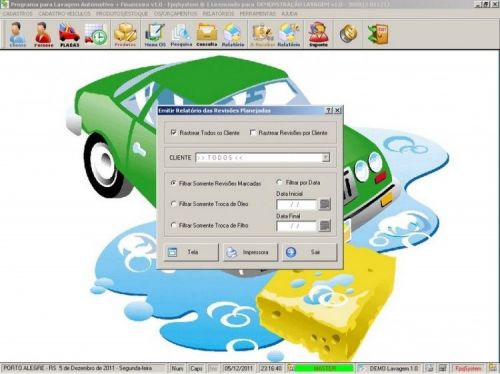Viewport: 500px width, 374px height.
Task: Click the application icon in the title bar
Action: point(4,4)
